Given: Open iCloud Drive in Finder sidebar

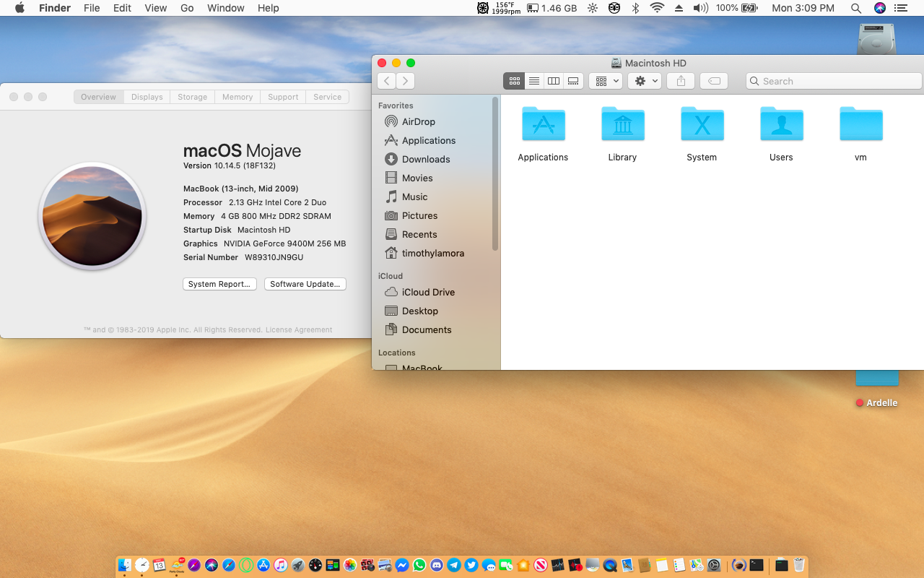Looking at the screenshot, I should click(x=427, y=292).
